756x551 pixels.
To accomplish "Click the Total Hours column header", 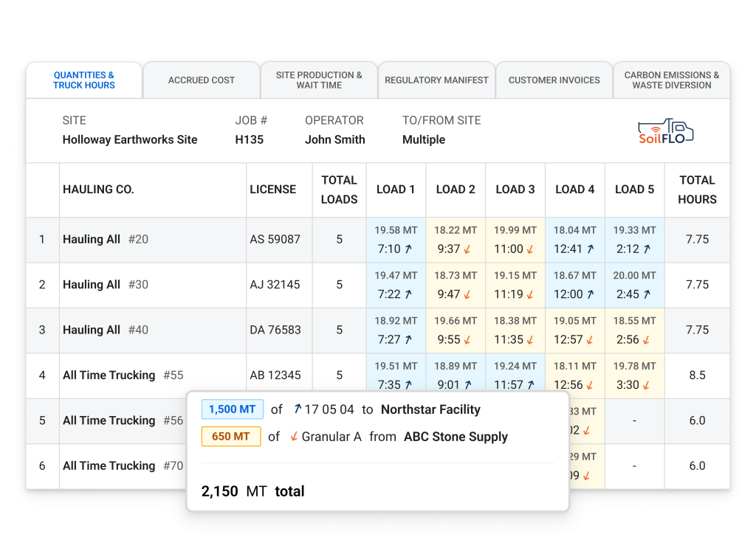I will point(697,190).
